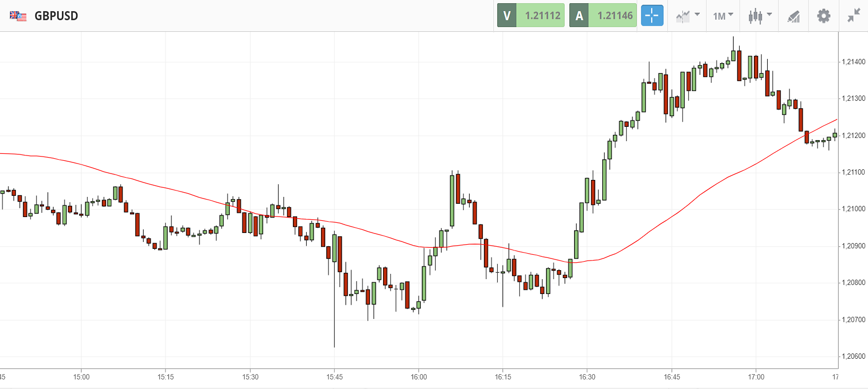This screenshot has height=389, width=868.
Task: Click the 1,20600 price axis label
Action: point(853,357)
